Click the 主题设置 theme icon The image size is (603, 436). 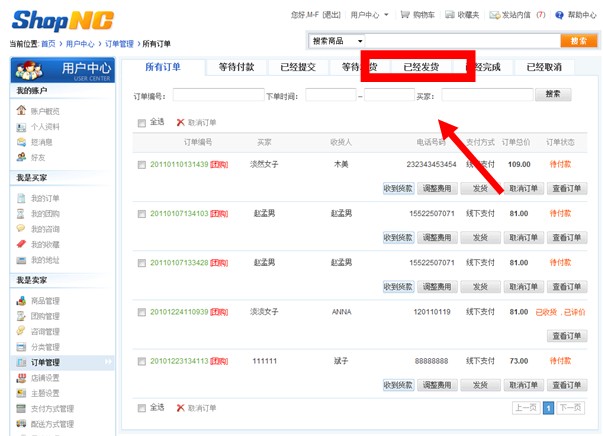(x=21, y=393)
